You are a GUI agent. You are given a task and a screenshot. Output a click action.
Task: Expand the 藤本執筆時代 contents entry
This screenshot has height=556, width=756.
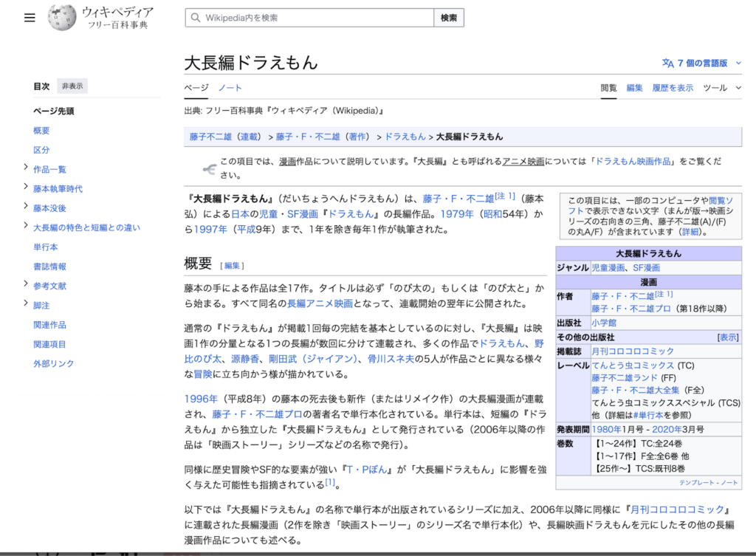[27, 188]
